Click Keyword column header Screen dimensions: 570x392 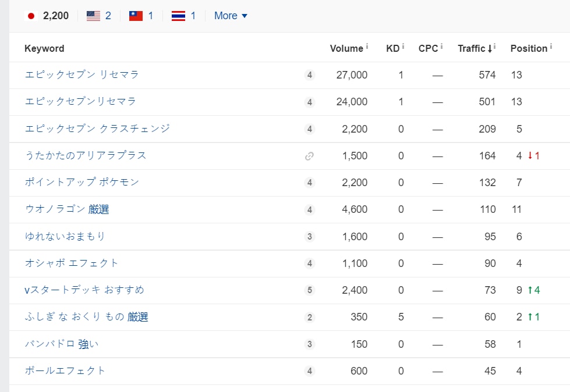point(44,48)
